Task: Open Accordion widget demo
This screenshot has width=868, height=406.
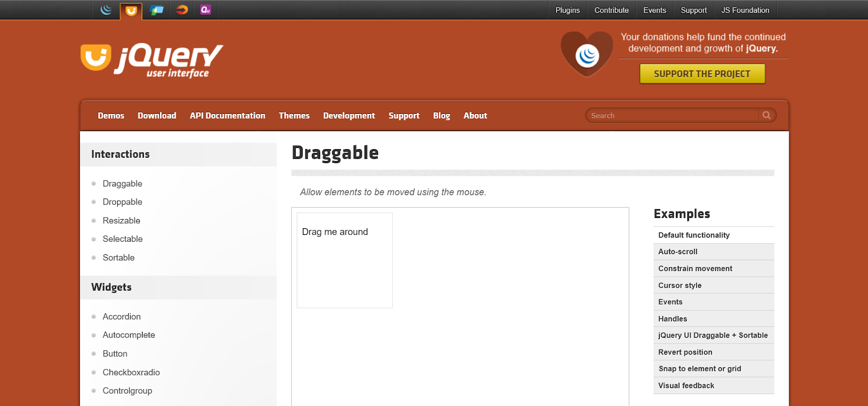Action: 122,317
